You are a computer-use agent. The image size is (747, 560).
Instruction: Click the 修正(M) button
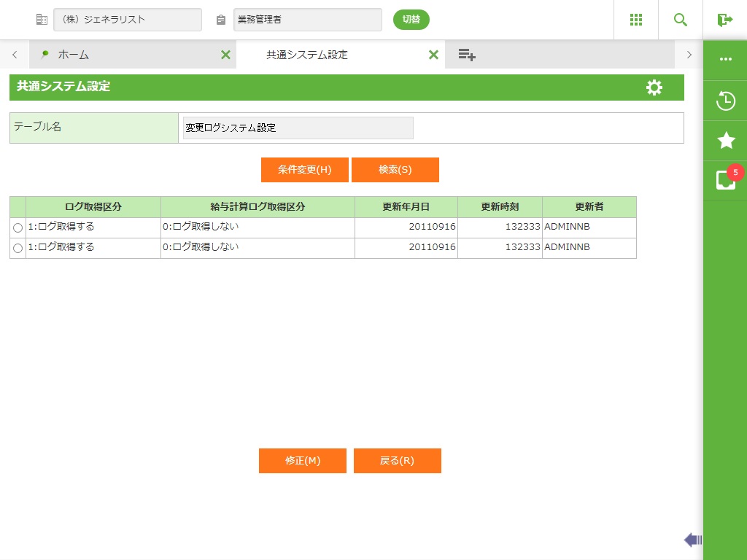coord(302,461)
